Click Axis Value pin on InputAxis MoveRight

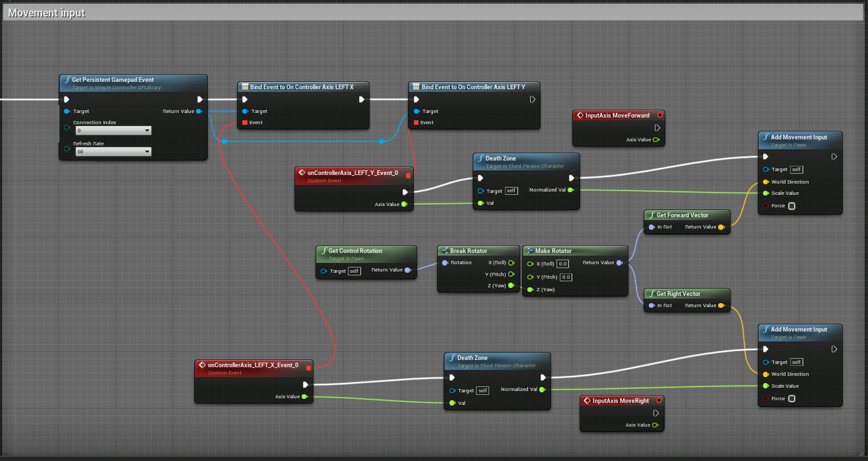(x=655, y=425)
